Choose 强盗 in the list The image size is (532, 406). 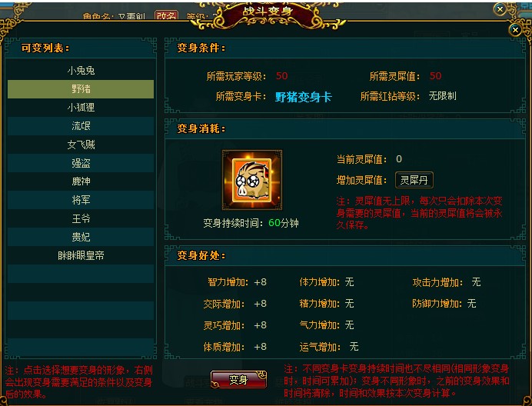[81, 163]
